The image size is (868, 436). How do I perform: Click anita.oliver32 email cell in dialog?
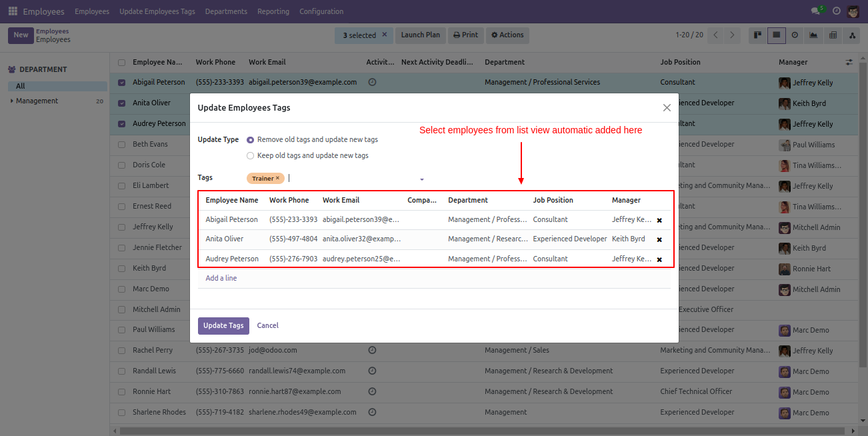click(362, 239)
